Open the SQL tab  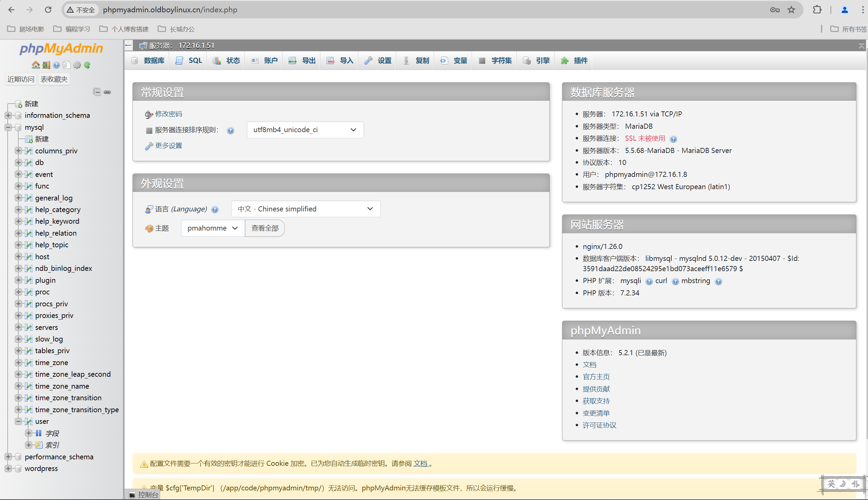(188, 61)
